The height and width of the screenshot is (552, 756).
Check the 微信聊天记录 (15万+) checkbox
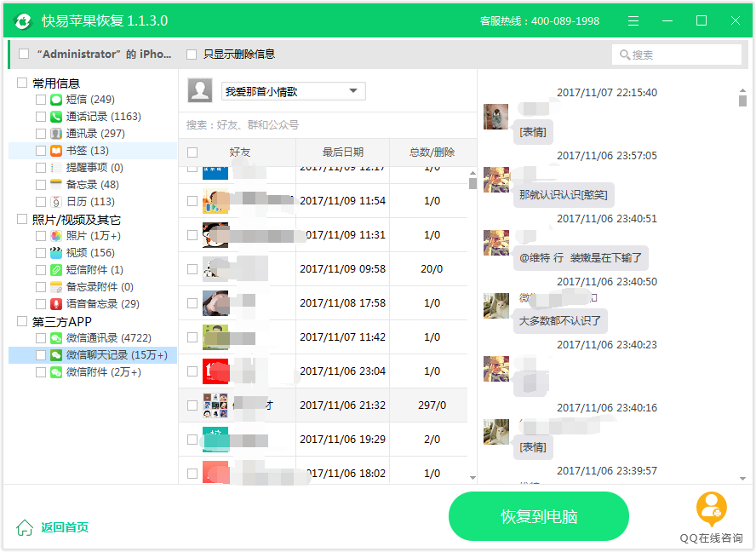(41, 355)
